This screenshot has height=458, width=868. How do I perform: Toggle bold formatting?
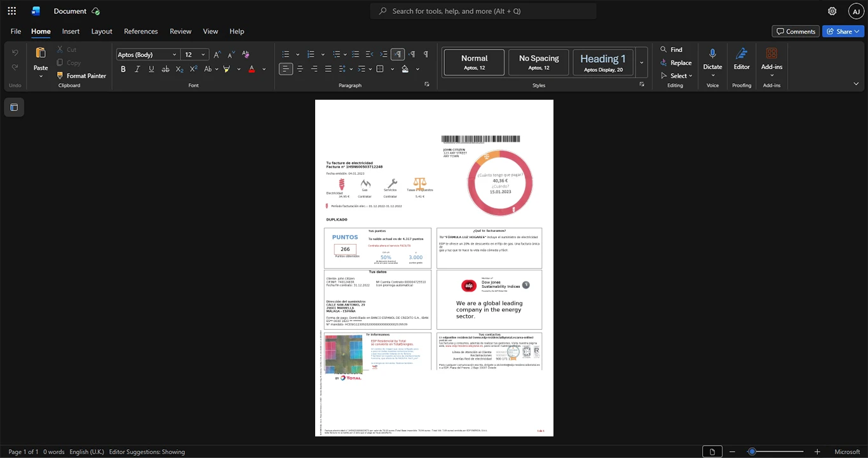pos(123,69)
